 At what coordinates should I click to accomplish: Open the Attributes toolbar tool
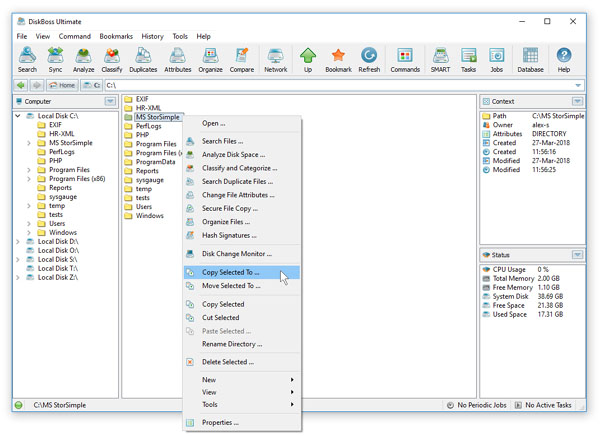178,60
